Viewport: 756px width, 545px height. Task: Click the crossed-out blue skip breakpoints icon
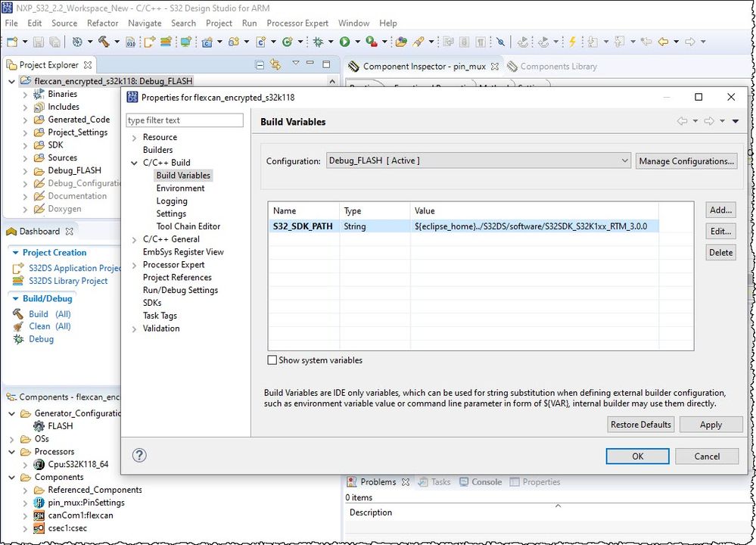tap(500, 42)
